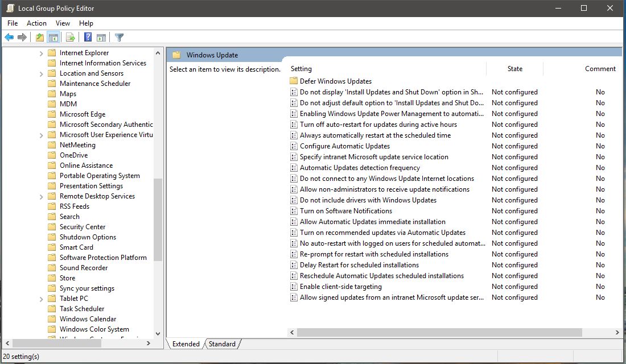Click the folder icon next to Smart Card
The width and height of the screenshot is (626, 364).
(51, 247)
